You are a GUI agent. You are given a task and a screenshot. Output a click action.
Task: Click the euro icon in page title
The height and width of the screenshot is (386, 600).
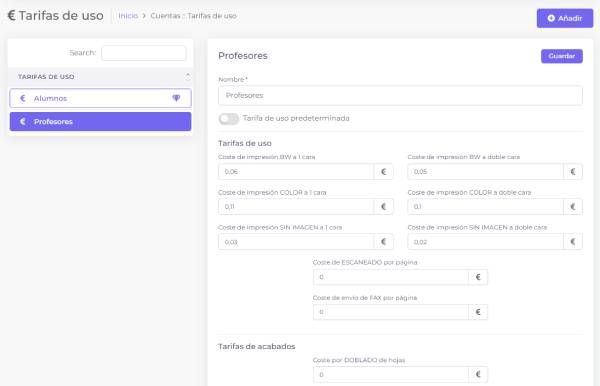11,15
